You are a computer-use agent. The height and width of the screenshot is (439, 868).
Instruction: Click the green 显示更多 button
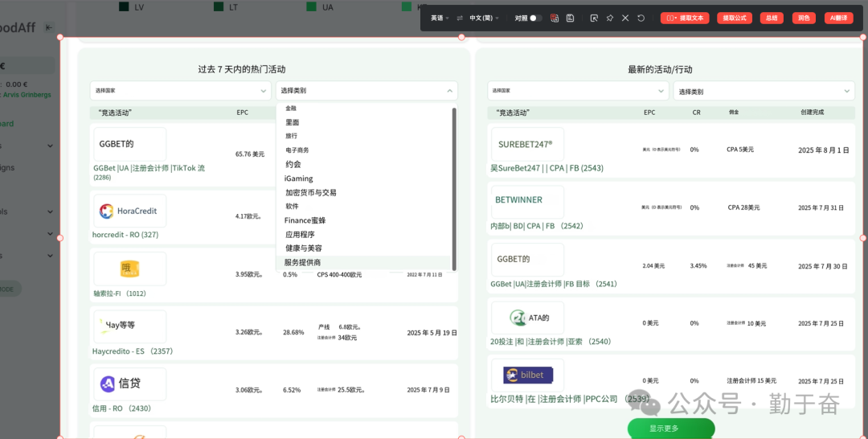point(671,429)
